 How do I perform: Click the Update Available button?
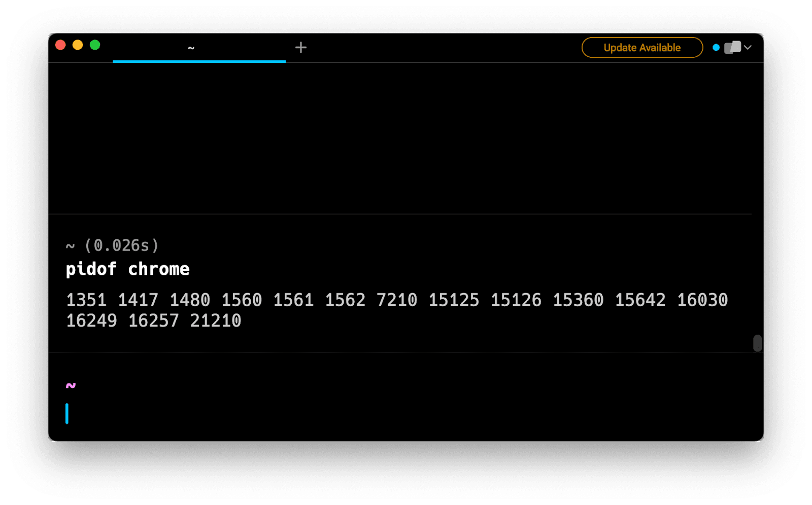641,47
